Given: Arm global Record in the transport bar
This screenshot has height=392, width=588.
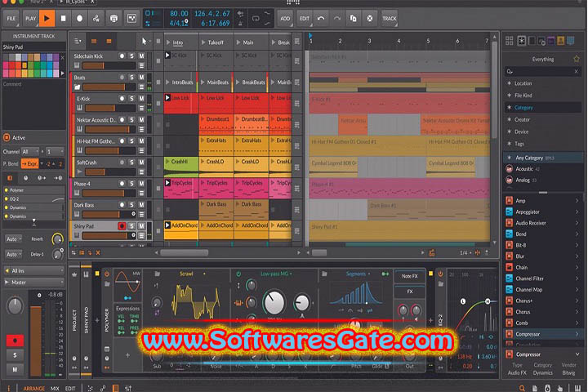Looking at the screenshot, I should (79, 18).
